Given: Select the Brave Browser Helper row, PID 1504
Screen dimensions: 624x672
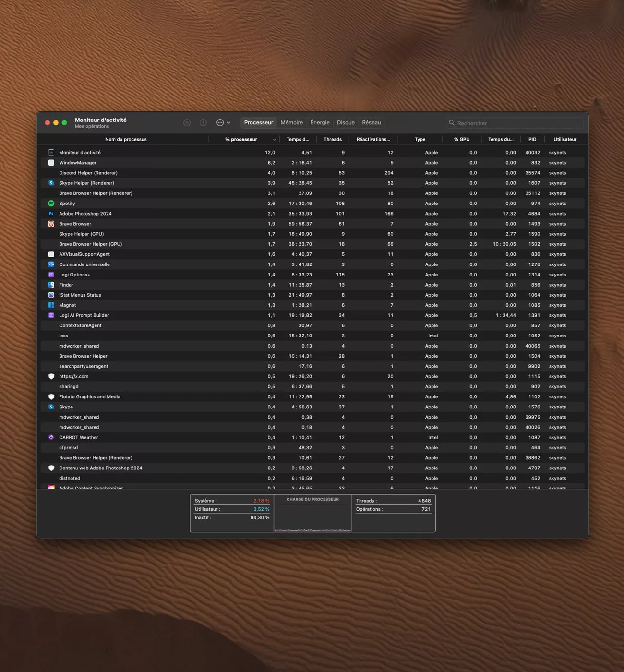Looking at the screenshot, I should pos(312,356).
